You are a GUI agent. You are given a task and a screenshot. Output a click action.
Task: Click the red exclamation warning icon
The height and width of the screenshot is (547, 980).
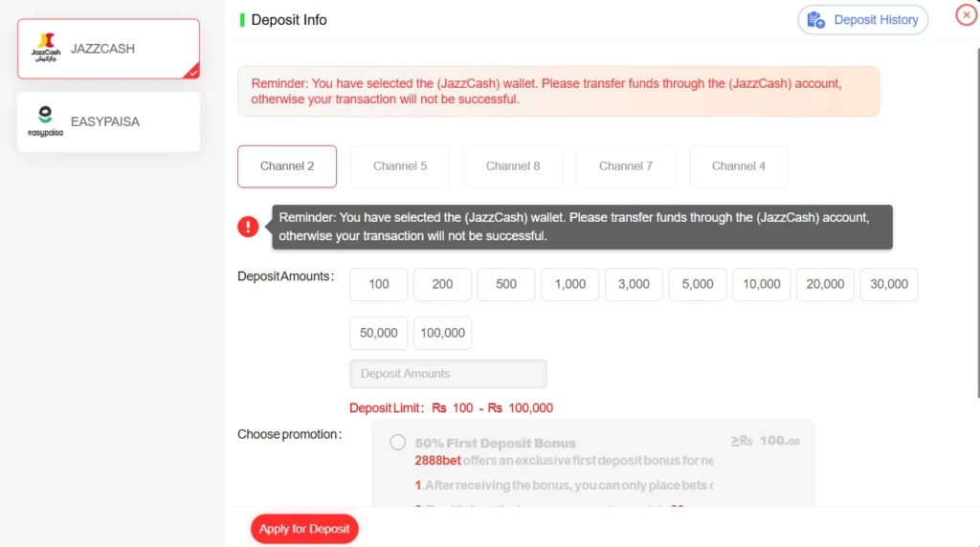[x=248, y=227]
